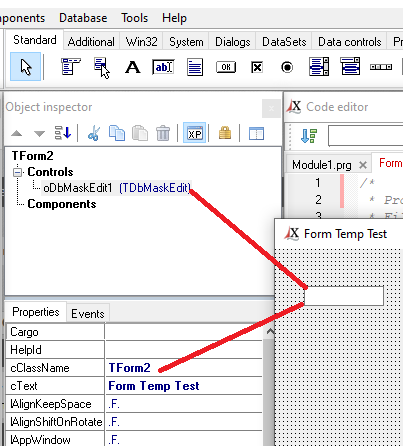Image resolution: width=403 pixels, height=446 pixels.
Task: Switch to the Additional palette tab
Action: [x=91, y=42]
